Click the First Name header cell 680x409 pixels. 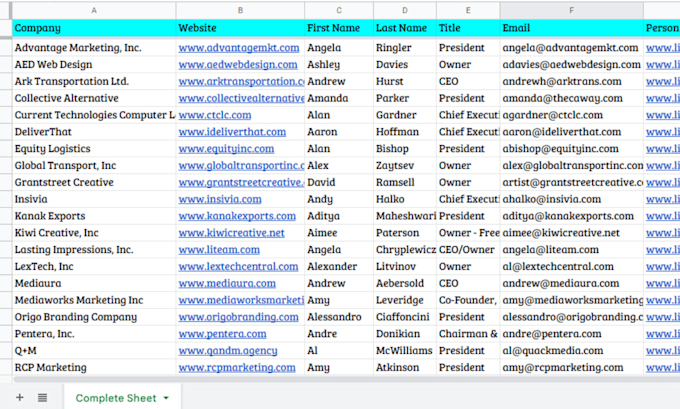click(339, 28)
